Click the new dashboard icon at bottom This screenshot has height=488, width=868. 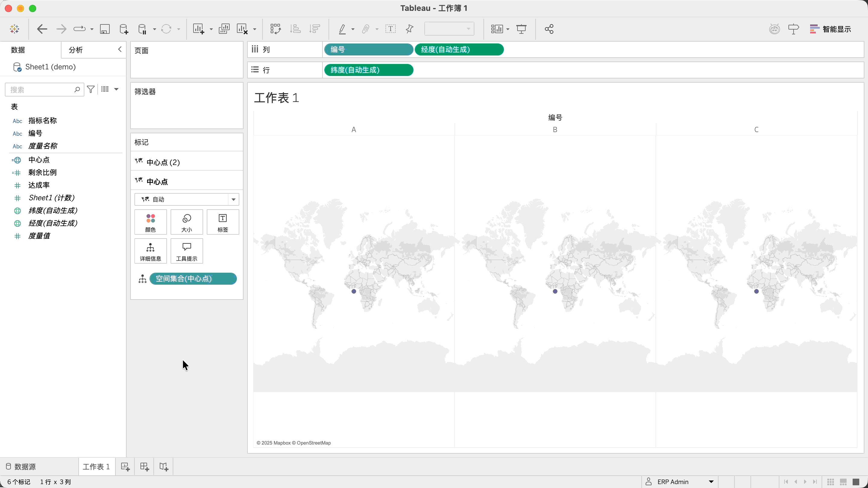tap(144, 466)
